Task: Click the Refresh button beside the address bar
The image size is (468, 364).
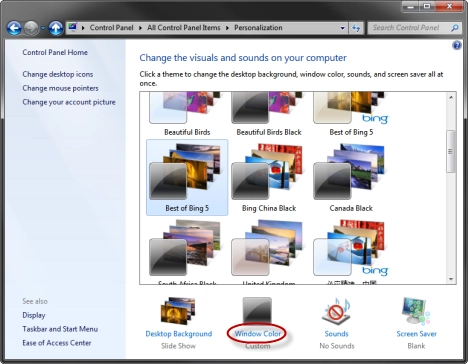Action: pos(356,28)
